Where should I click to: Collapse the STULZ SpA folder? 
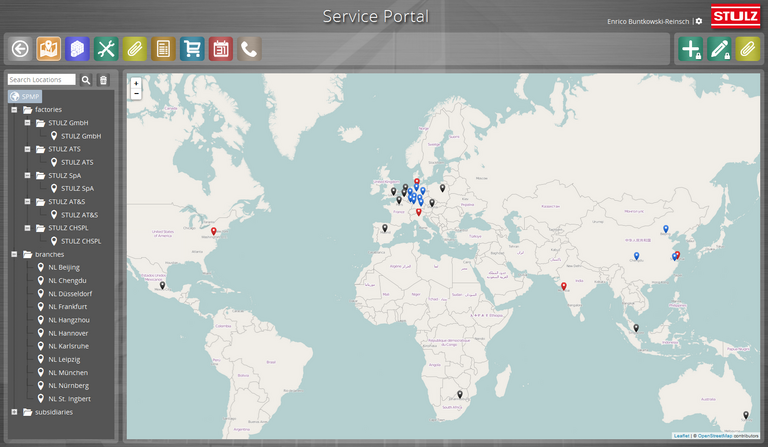27,175
